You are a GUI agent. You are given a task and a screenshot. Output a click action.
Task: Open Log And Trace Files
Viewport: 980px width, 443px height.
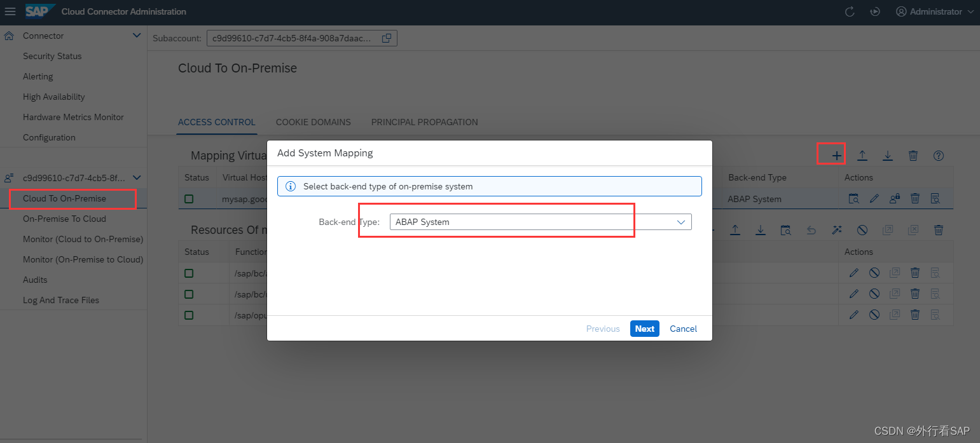[x=61, y=300]
